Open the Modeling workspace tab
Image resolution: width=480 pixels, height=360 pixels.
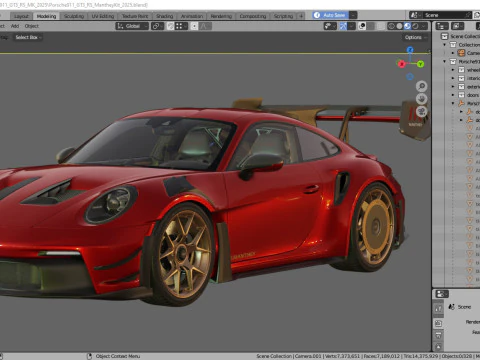click(x=46, y=16)
